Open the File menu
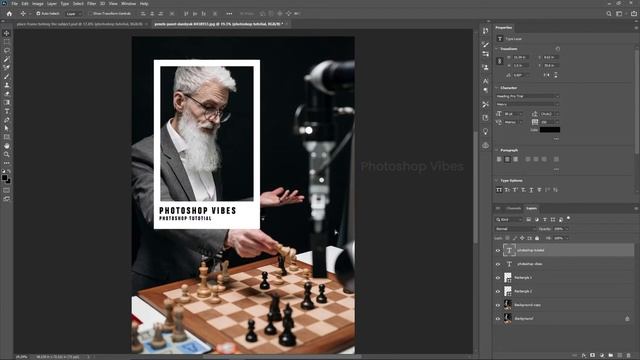This screenshot has height=360, width=640. point(15,4)
